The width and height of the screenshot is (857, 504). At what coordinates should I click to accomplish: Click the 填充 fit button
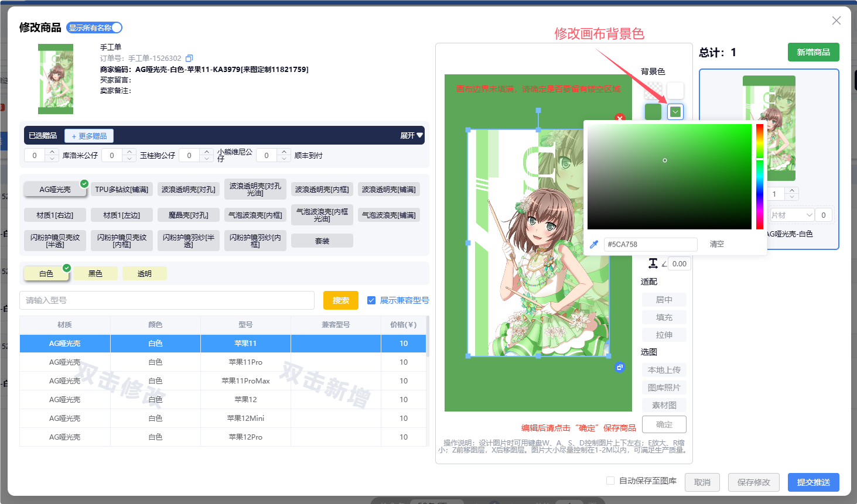(664, 317)
